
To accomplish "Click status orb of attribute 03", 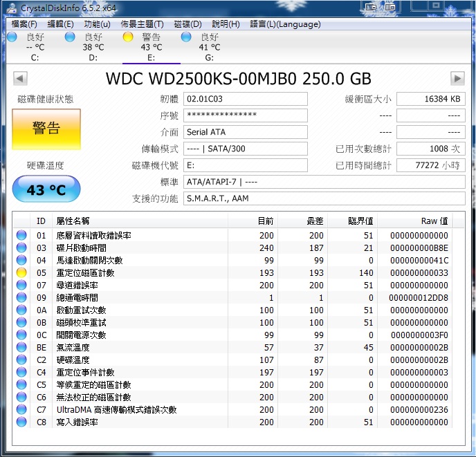I will (21, 248).
